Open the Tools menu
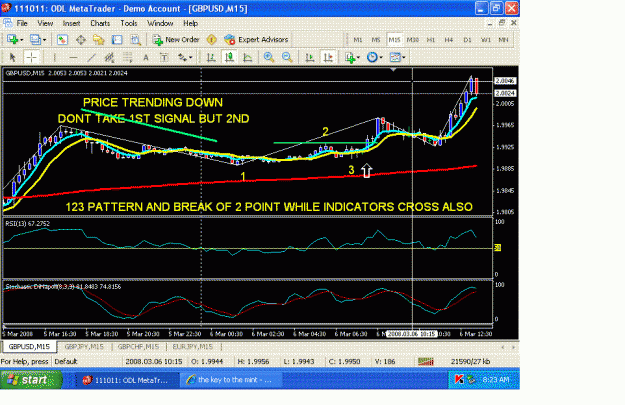Image resolution: width=625 pixels, height=405 pixels. tap(129, 23)
